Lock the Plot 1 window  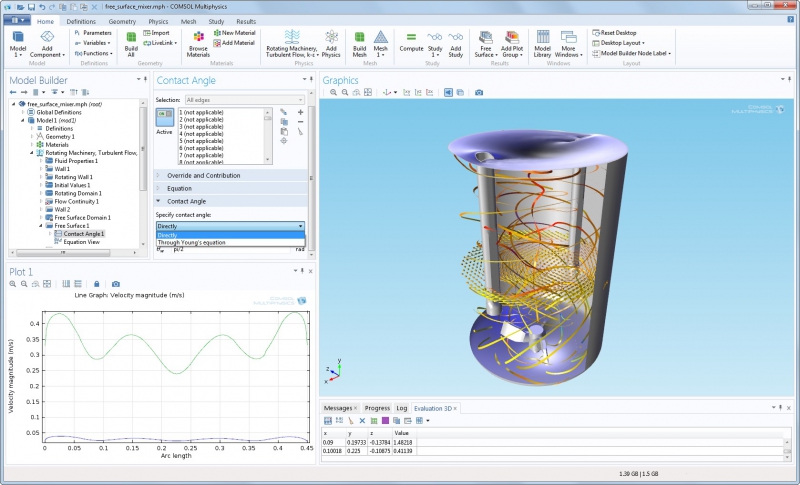point(96,284)
